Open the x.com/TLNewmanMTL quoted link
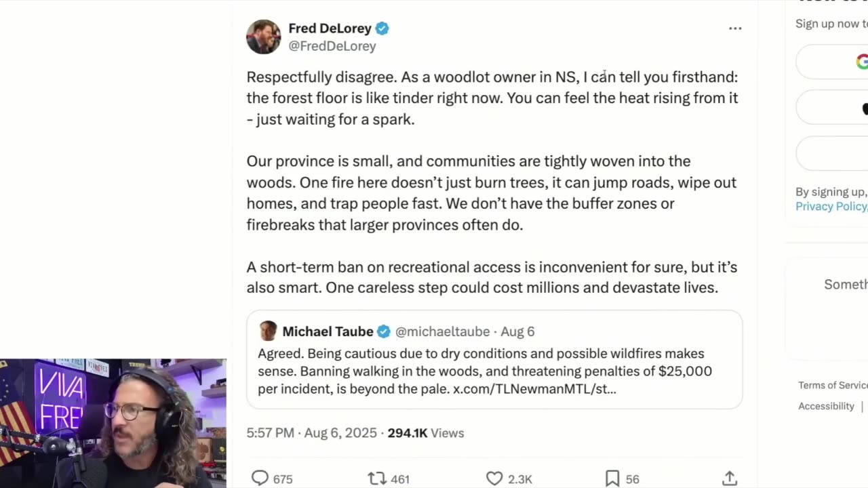Screen dimensions: 868x488 click(x=534, y=389)
